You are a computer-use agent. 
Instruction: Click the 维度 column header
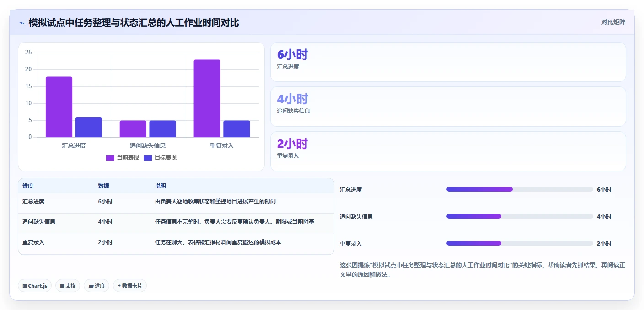(x=28, y=186)
